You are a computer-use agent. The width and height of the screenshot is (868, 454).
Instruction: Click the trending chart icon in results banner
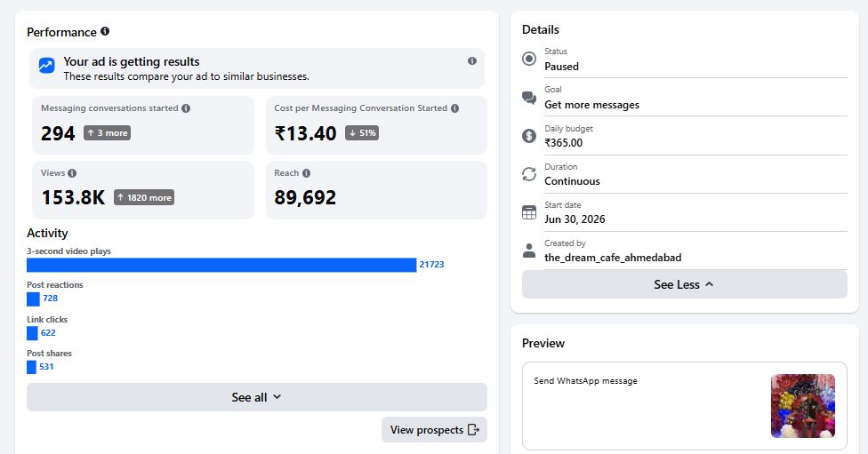pyautogui.click(x=46, y=65)
